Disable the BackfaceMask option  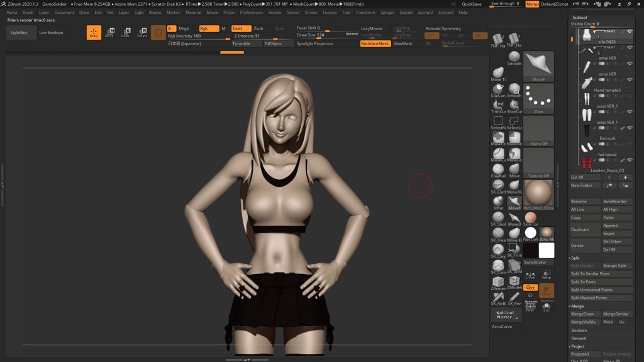[375, 43]
